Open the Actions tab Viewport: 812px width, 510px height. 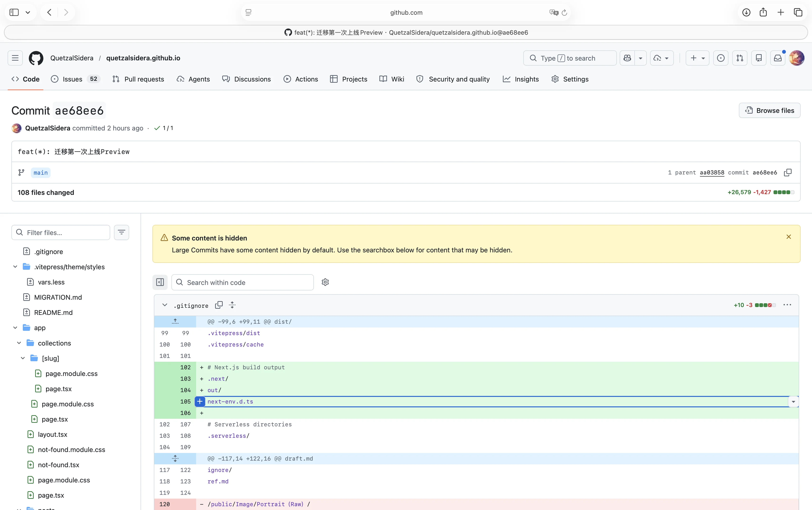tap(301, 79)
